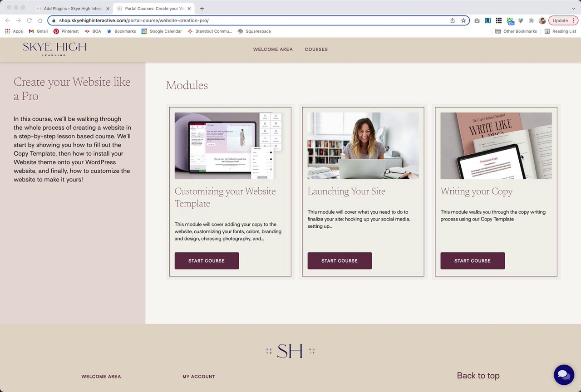Click the SH footer logo

[x=290, y=351]
